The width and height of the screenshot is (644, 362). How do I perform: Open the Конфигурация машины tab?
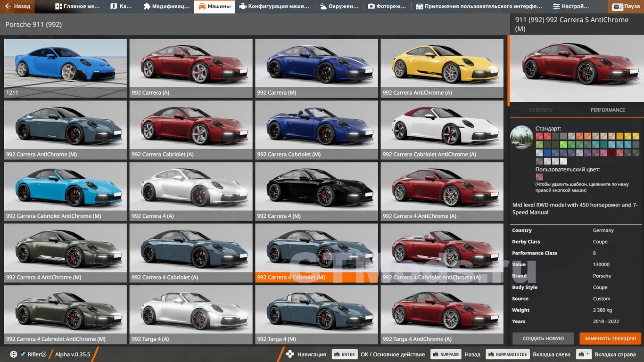click(x=274, y=7)
